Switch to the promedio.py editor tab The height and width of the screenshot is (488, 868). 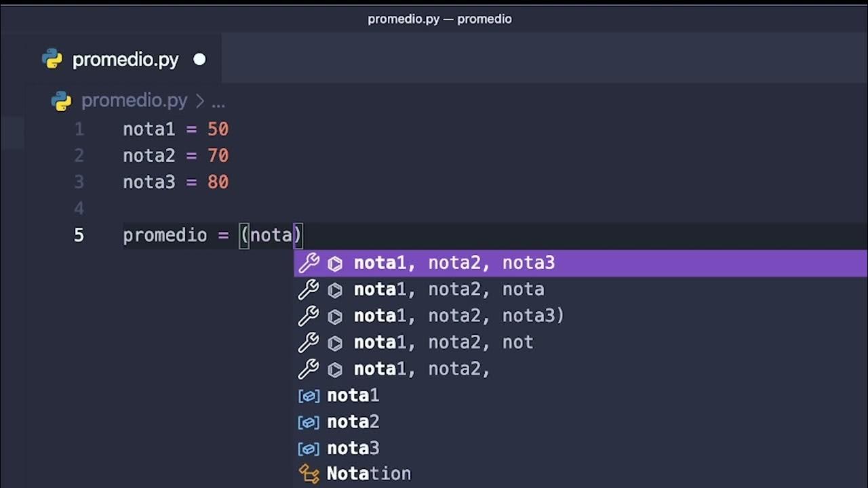pyautogui.click(x=123, y=60)
